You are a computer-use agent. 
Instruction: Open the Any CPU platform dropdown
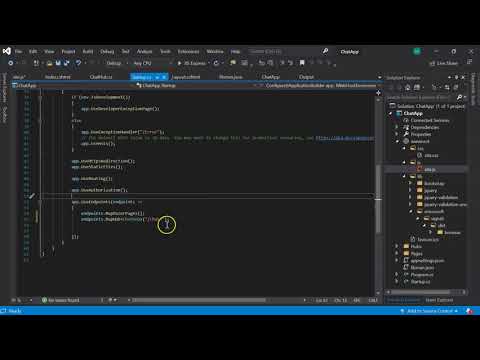pos(153,63)
